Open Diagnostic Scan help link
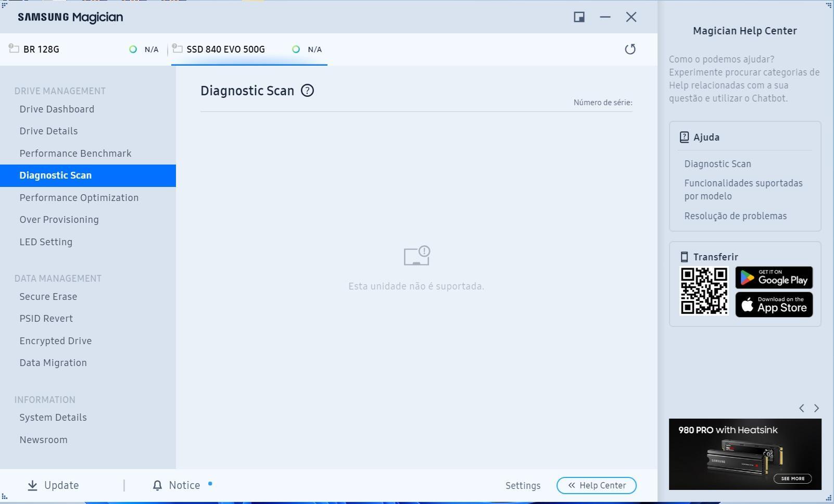 [717, 164]
